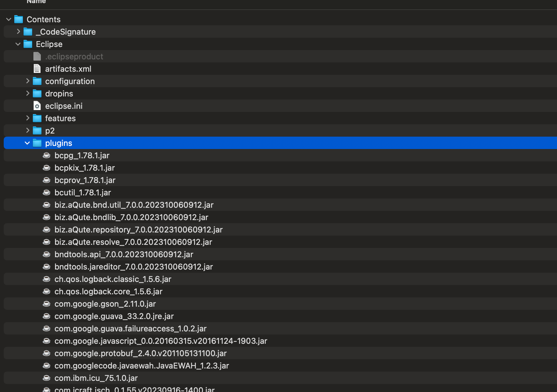This screenshot has height=392, width=557.
Task: Click the artifacts.xml XML file icon
Action: (37, 69)
